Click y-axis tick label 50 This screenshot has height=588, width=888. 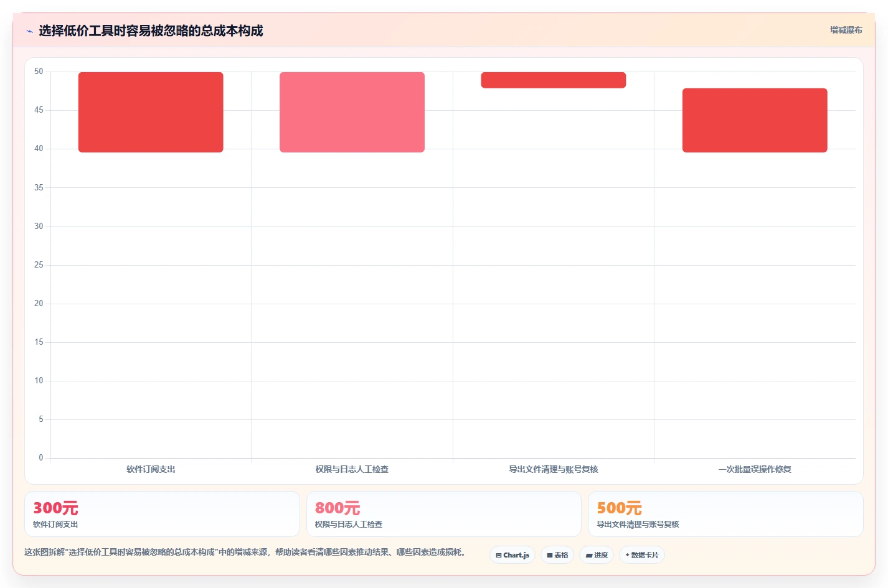click(x=39, y=72)
